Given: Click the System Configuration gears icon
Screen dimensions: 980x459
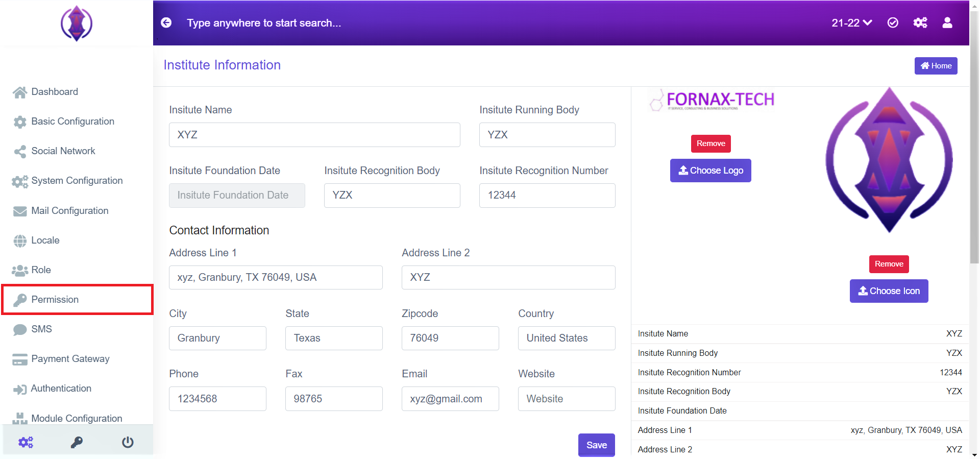Looking at the screenshot, I should [x=20, y=181].
